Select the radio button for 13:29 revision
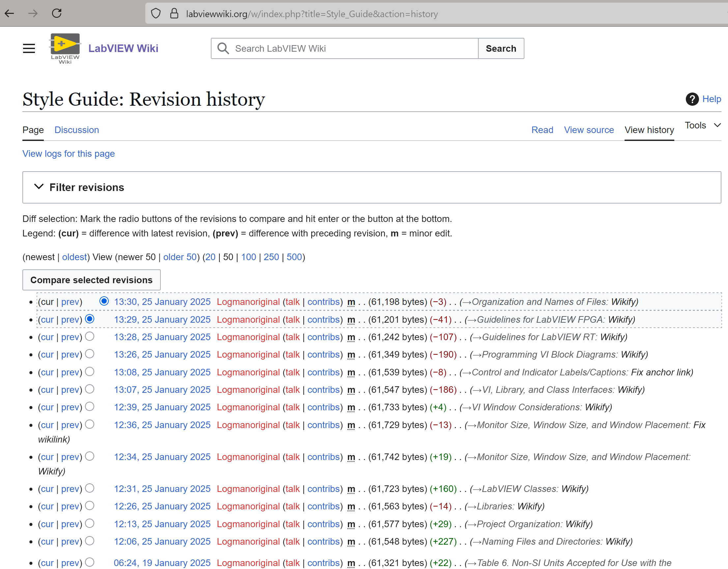Image resolution: width=728 pixels, height=569 pixels. click(x=90, y=319)
